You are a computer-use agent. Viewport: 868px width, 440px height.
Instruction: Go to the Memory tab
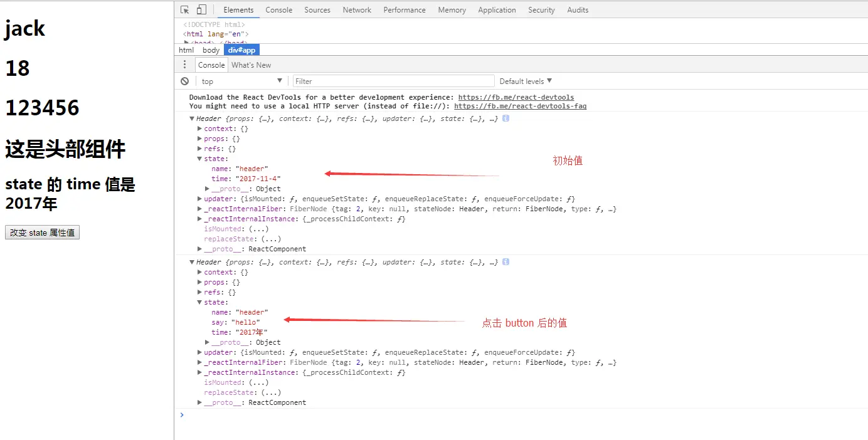pyautogui.click(x=452, y=10)
